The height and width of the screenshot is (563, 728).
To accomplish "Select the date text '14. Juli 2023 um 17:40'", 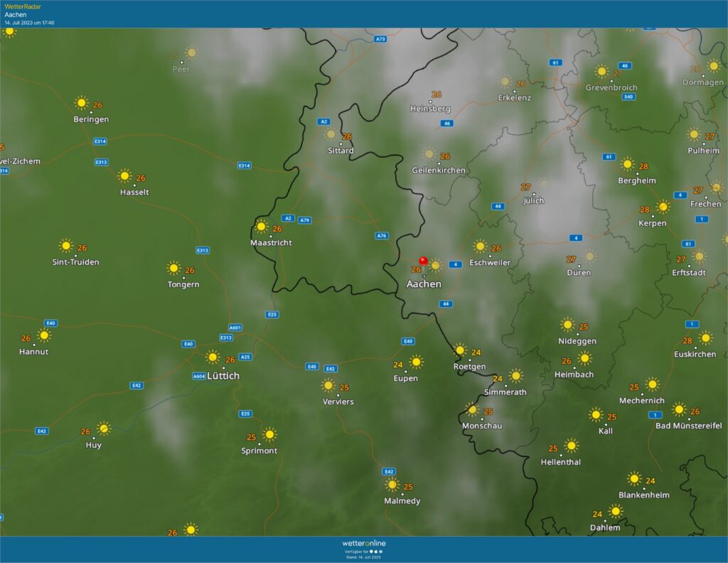I will coord(29,22).
